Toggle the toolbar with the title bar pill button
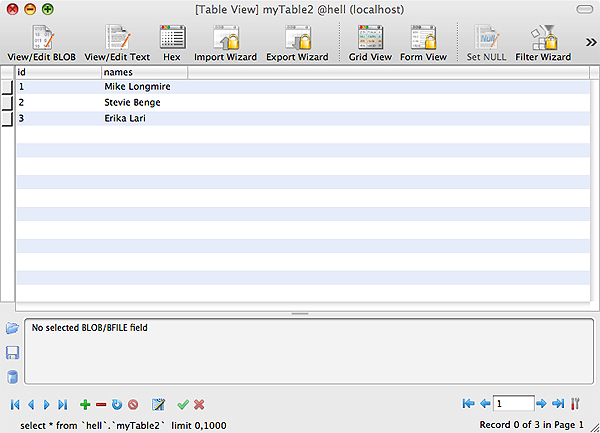Viewport: 600px width, 433px height. (x=585, y=9)
